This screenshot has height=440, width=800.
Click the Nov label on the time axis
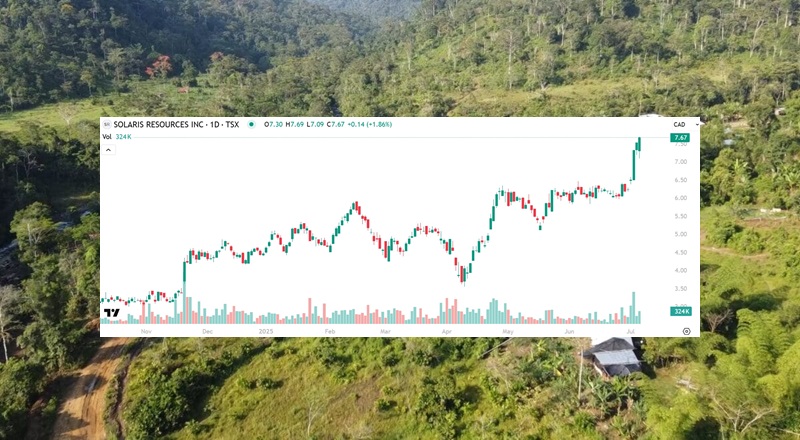pos(146,331)
